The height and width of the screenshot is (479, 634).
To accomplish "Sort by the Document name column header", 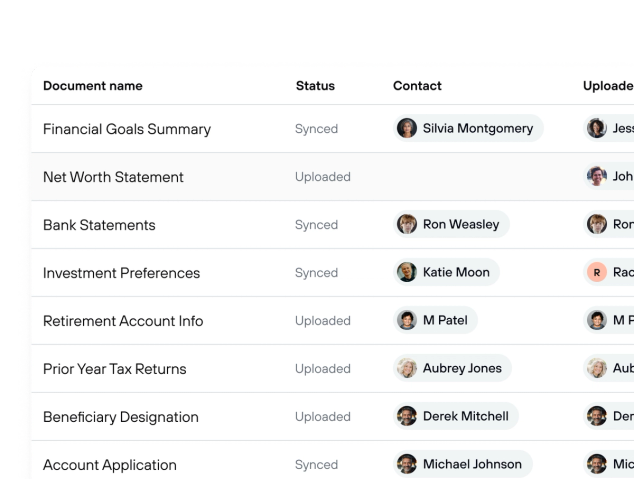I will click(93, 86).
